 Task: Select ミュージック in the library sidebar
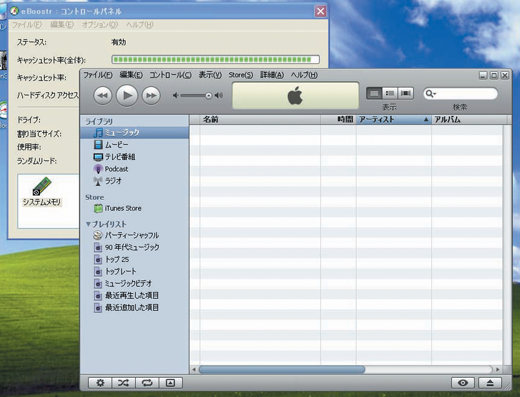pyautogui.click(x=135, y=133)
